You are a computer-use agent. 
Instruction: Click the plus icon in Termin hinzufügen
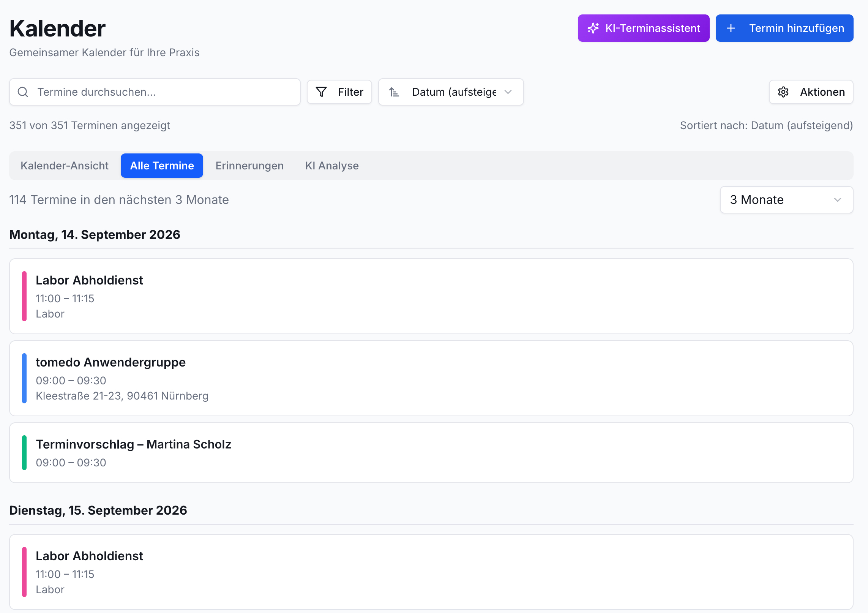click(x=731, y=28)
